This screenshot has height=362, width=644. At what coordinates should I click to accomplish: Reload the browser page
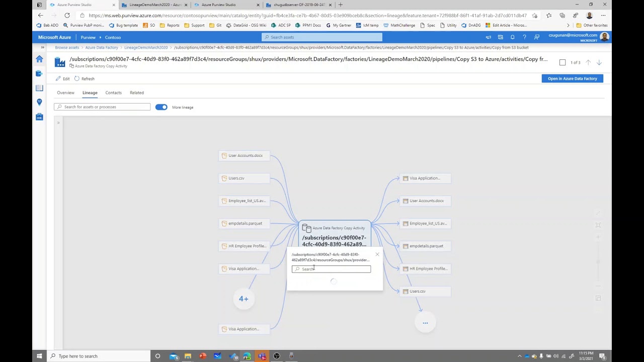[x=67, y=16]
